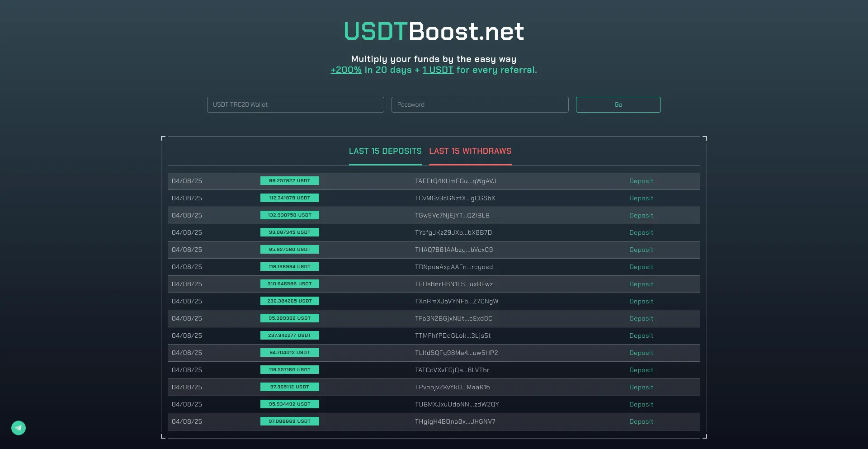Click wallet address TLKdSQFy98Ma4...uwSHP2
This screenshot has width=868, height=449.
click(x=457, y=353)
